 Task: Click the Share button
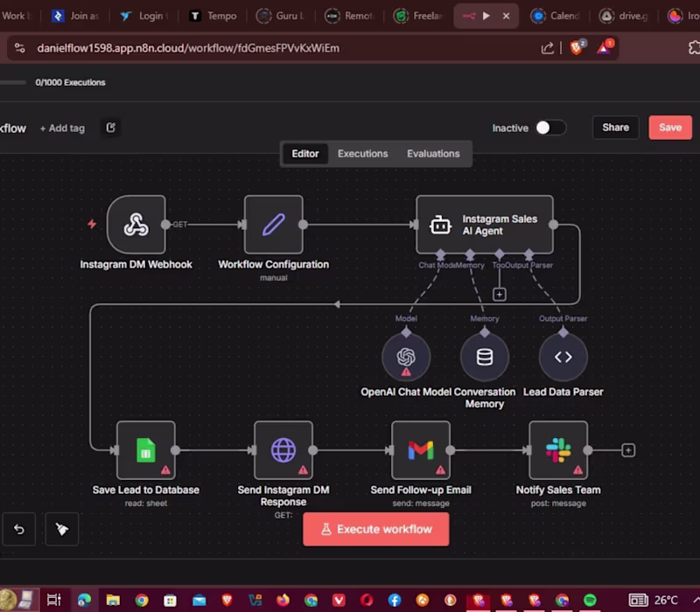[x=615, y=128]
